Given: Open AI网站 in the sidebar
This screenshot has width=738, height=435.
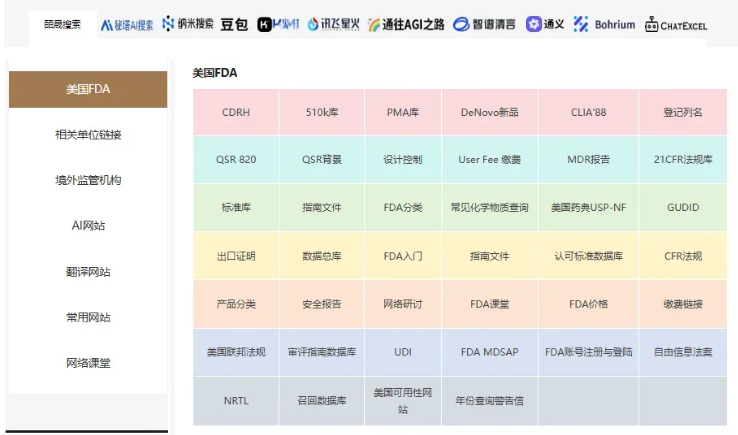Looking at the screenshot, I should (88, 226).
